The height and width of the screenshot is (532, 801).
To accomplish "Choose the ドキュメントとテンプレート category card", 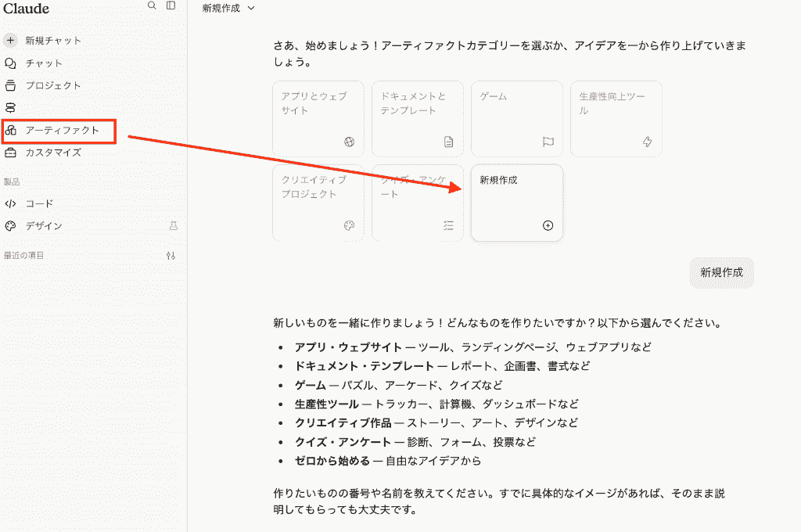I will coord(418,119).
